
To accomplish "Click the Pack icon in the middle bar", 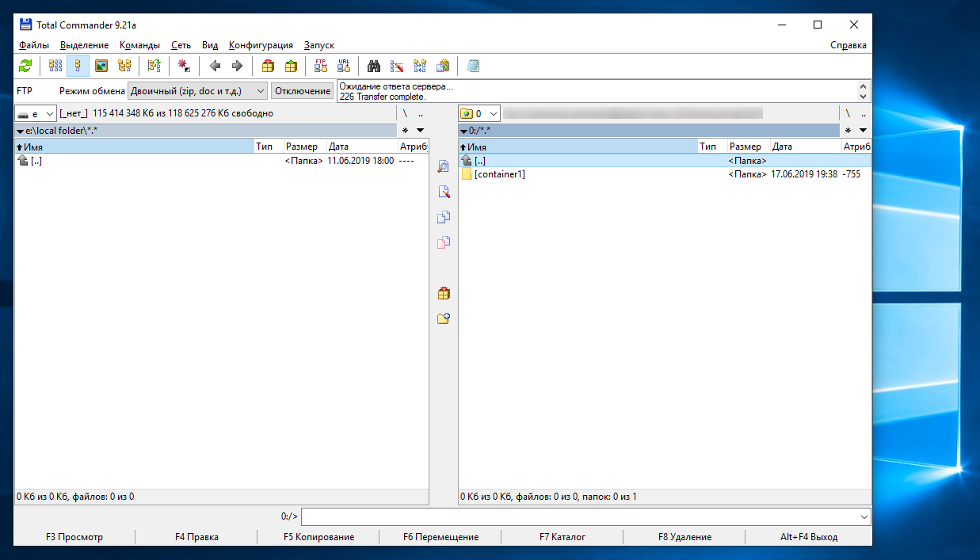I will pos(444,293).
